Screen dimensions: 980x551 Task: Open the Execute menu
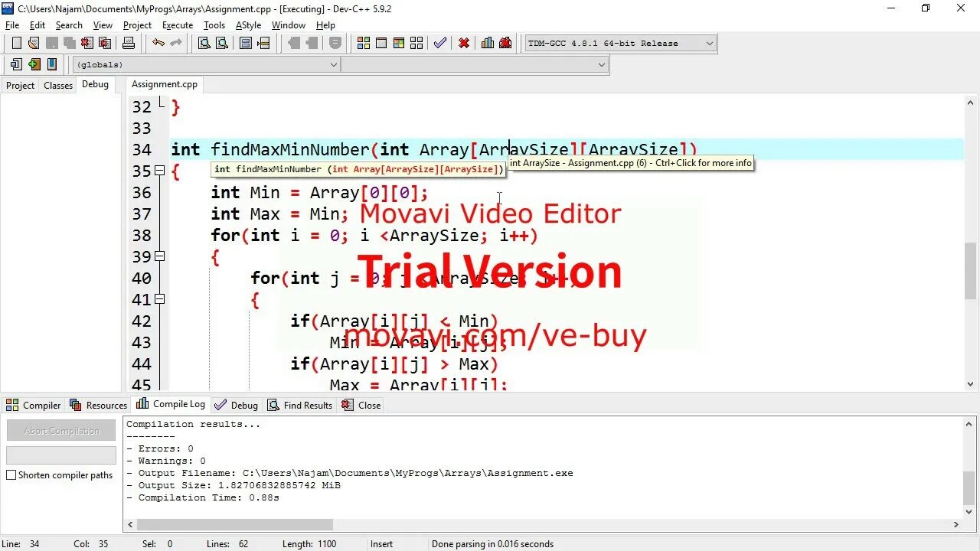coord(178,25)
